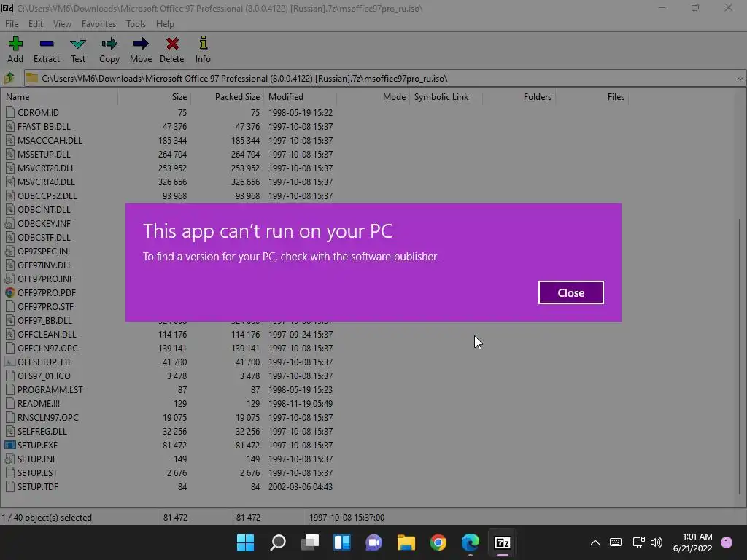Open the Favorites menu
This screenshot has height=560, width=747.
(x=98, y=24)
